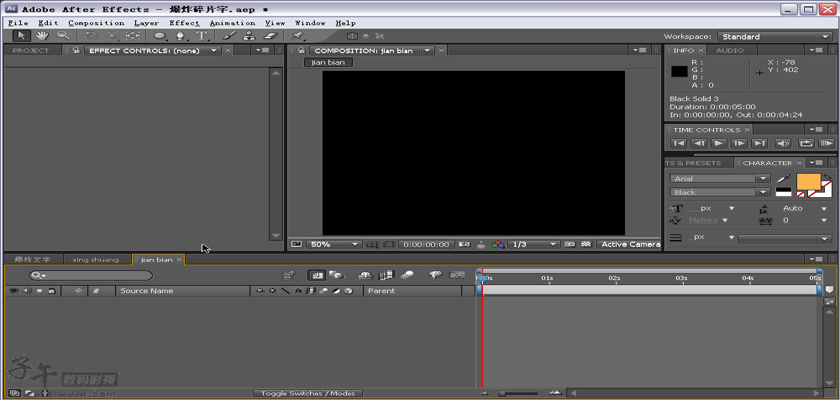840x400 pixels.
Task: Open the 1/3 resolution dropdown
Action: 534,244
